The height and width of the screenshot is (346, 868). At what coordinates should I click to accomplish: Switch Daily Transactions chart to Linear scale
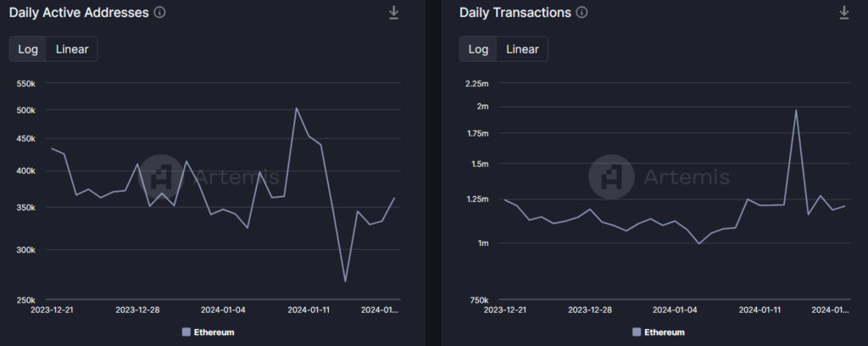(522, 49)
